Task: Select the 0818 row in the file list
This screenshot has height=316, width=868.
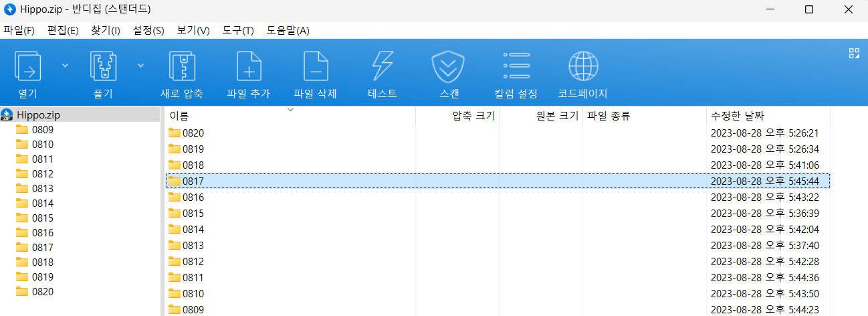Action: (498, 165)
